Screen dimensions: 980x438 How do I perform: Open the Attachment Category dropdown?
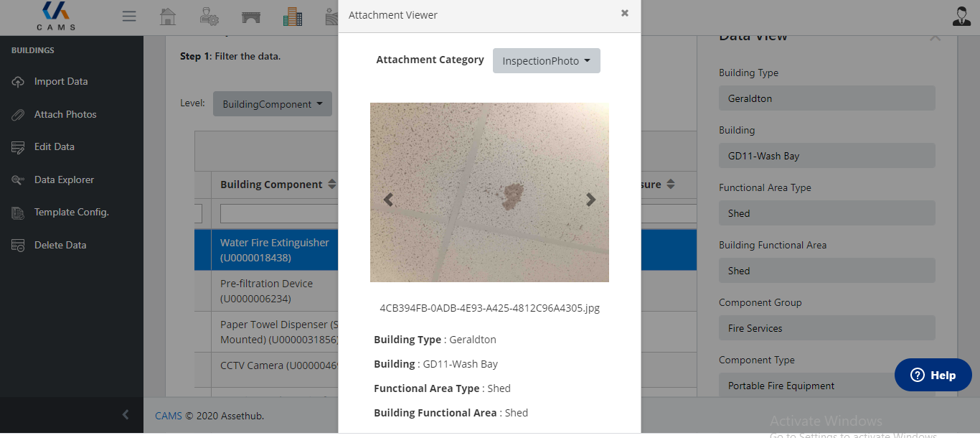pos(546,61)
